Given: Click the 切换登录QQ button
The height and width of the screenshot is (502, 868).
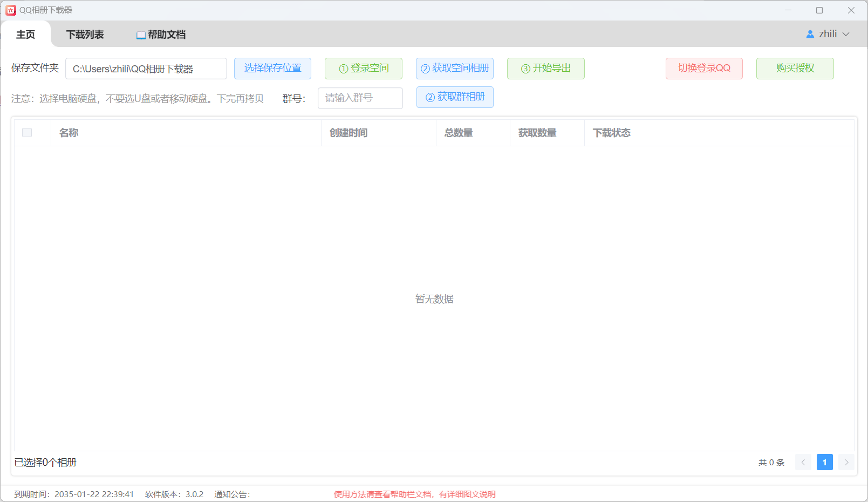Looking at the screenshot, I should [703, 69].
